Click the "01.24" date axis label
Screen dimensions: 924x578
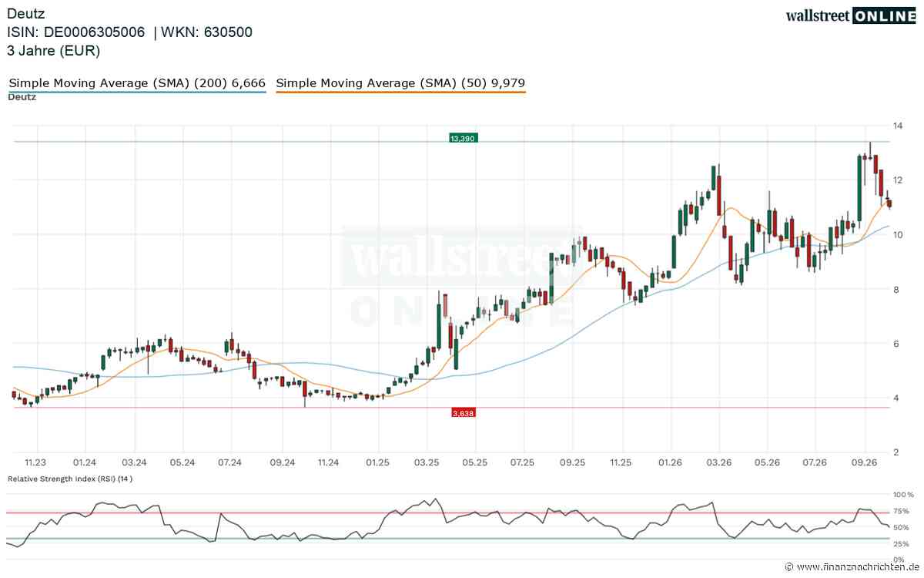pos(84,462)
